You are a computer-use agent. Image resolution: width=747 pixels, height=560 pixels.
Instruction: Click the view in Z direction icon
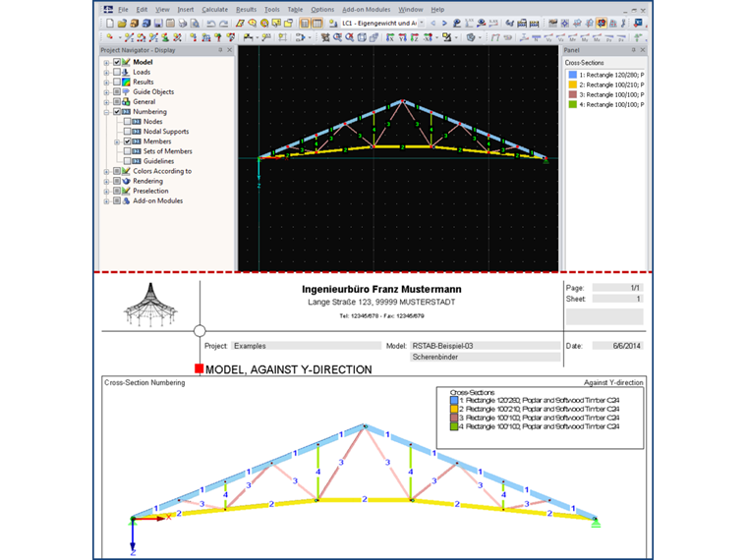click(415, 37)
